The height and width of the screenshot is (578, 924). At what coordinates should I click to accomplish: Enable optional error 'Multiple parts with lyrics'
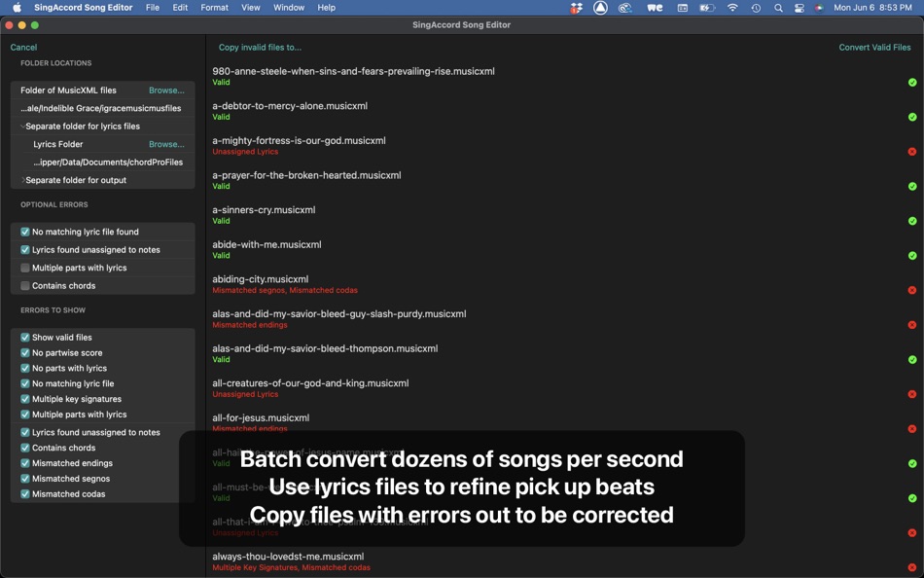[x=24, y=268]
